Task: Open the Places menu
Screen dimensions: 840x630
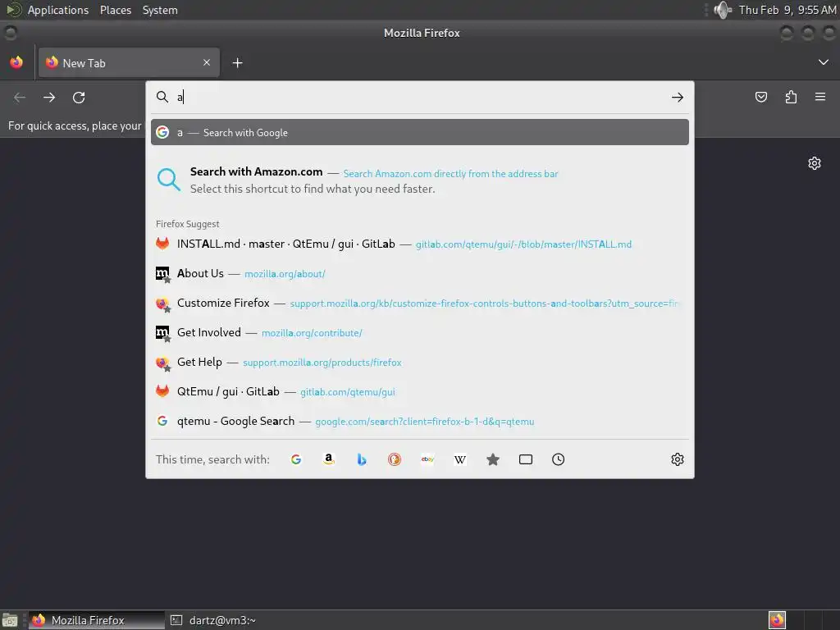Action: click(116, 10)
